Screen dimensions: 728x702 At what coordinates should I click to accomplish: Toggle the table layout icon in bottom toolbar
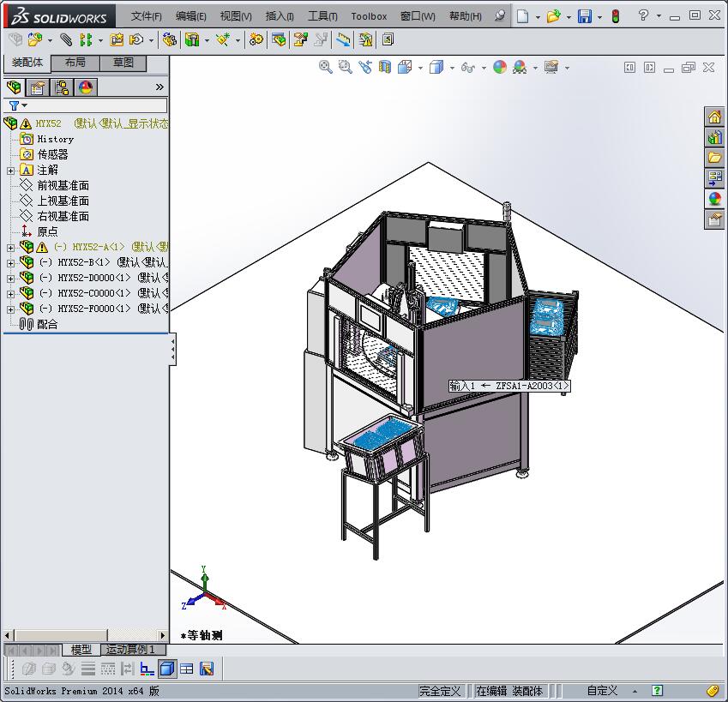click(x=187, y=669)
